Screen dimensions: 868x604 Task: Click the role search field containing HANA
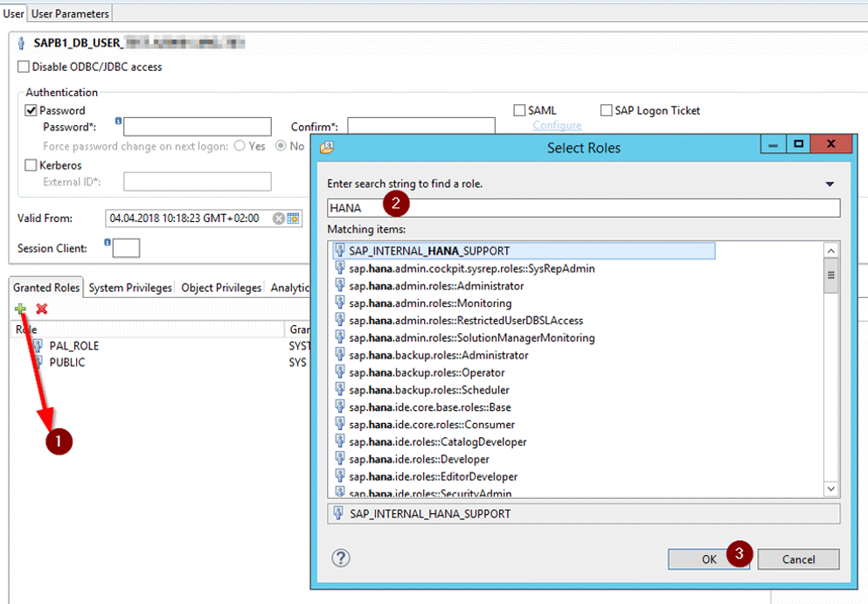[x=583, y=208]
